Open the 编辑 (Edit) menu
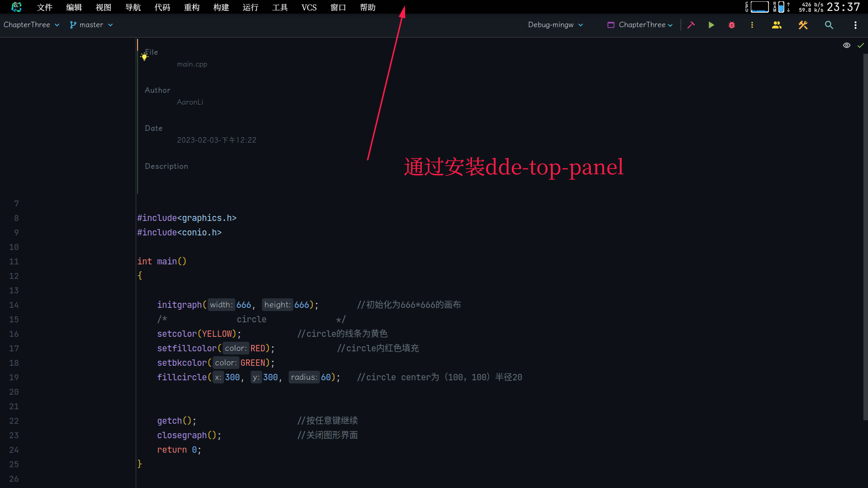Screen dimensions: 868x488 (74, 7)
